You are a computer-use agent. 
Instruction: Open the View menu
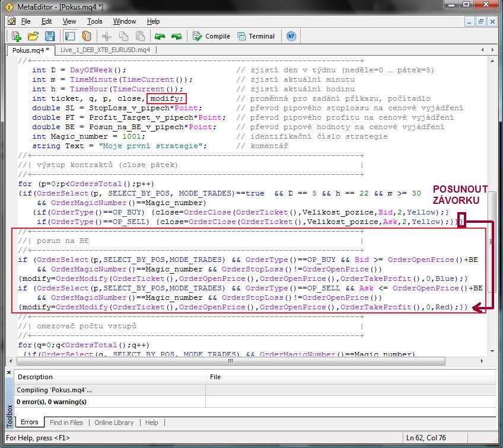pyautogui.click(x=69, y=21)
